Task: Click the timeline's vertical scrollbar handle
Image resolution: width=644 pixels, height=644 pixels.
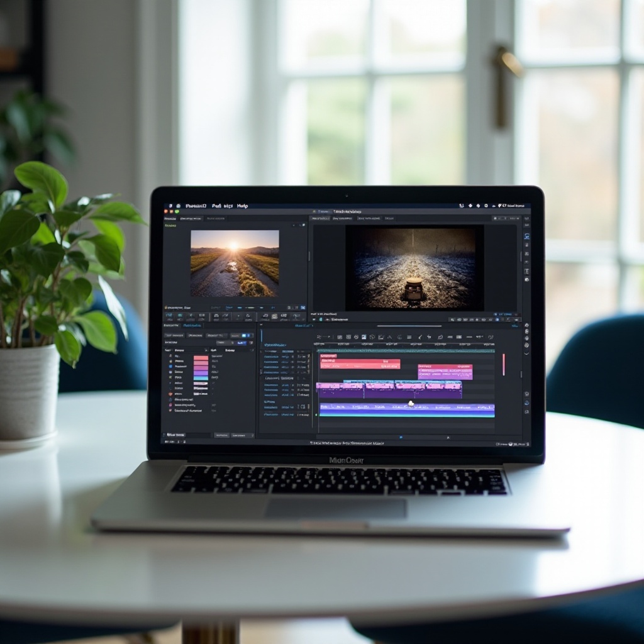Action: click(521, 374)
